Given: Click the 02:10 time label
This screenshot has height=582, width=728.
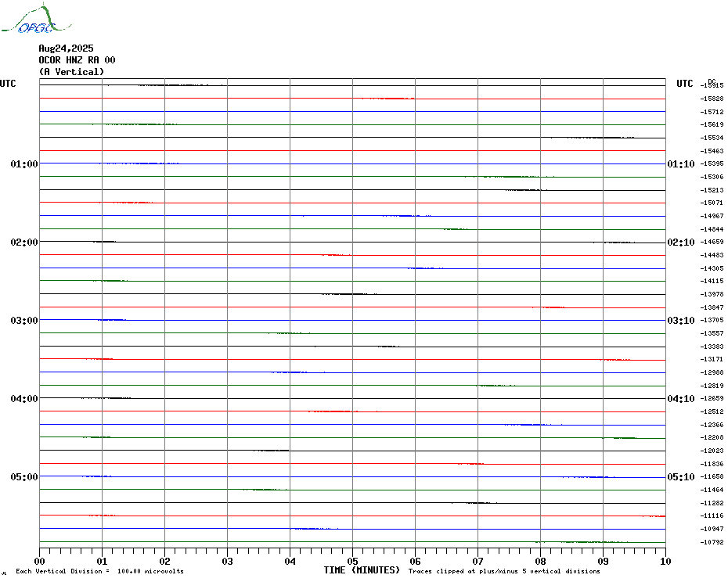Looking at the screenshot, I should click(681, 242).
